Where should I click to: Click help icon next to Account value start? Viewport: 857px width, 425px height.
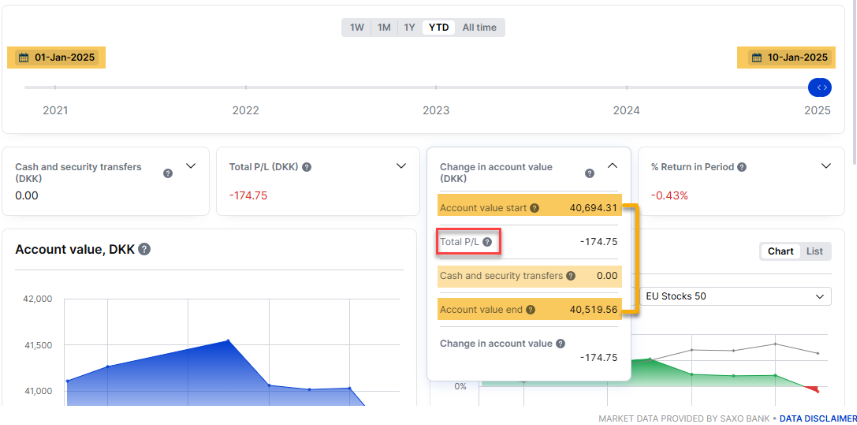point(535,208)
